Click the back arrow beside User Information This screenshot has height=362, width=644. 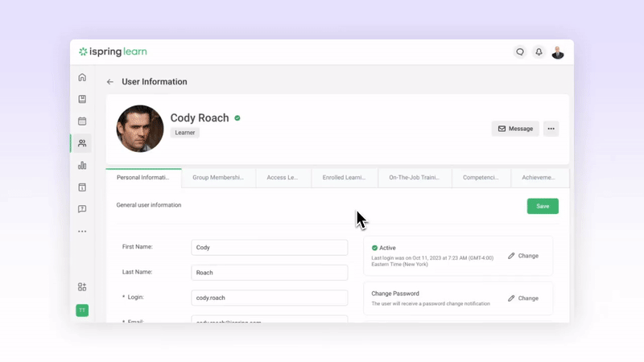110,82
